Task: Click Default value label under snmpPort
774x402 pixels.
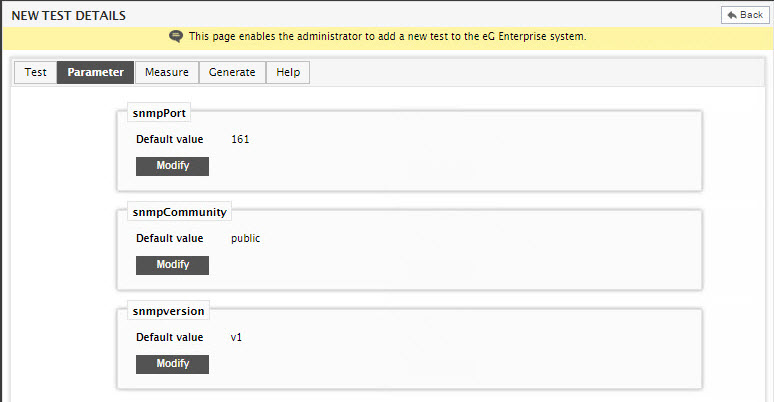Action: point(170,139)
